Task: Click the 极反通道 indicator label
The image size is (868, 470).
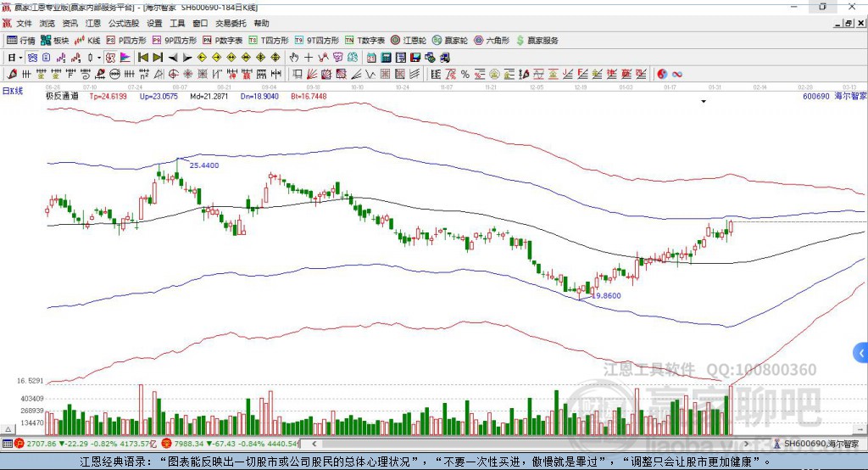Action: (62, 96)
